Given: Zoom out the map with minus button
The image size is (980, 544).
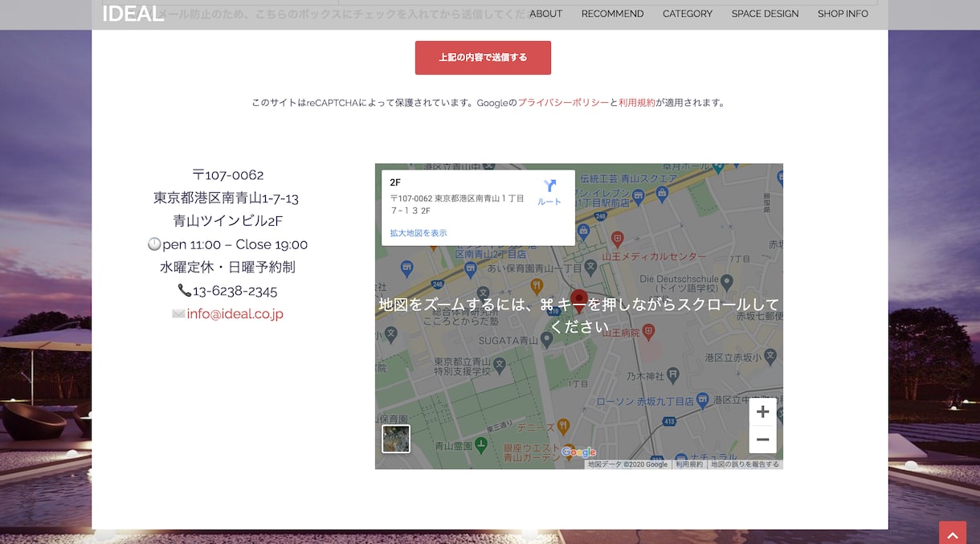Looking at the screenshot, I should [x=763, y=440].
